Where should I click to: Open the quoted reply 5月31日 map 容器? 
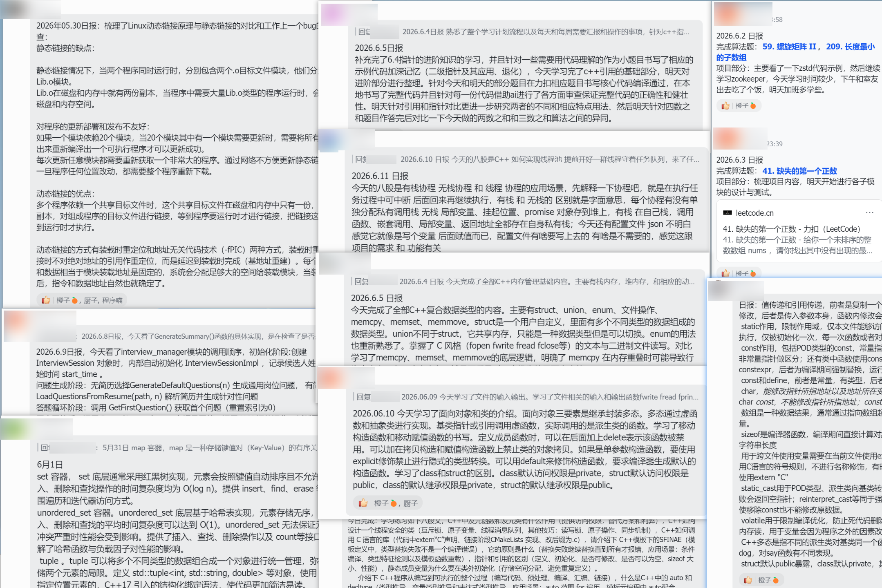pos(177,448)
